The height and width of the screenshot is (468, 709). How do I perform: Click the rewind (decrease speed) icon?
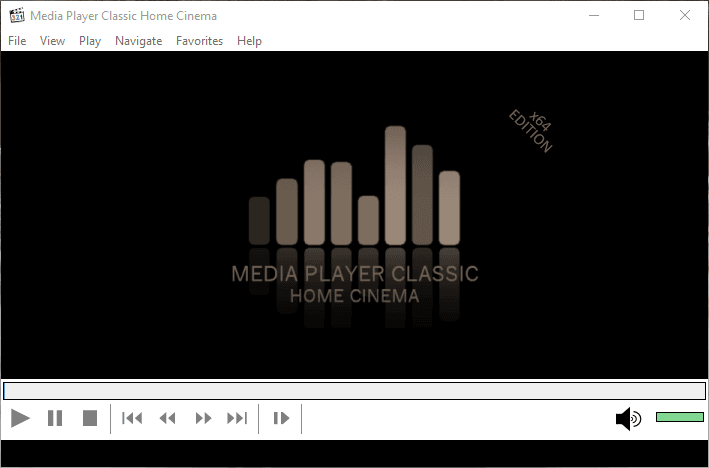pos(167,418)
